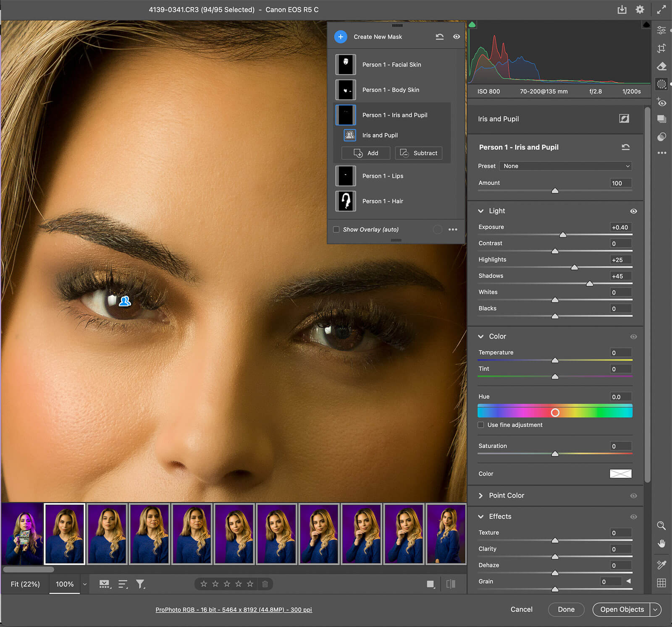Screen dimensions: 672x627
Task: Open the Red Eye removal tool
Action: click(661, 102)
